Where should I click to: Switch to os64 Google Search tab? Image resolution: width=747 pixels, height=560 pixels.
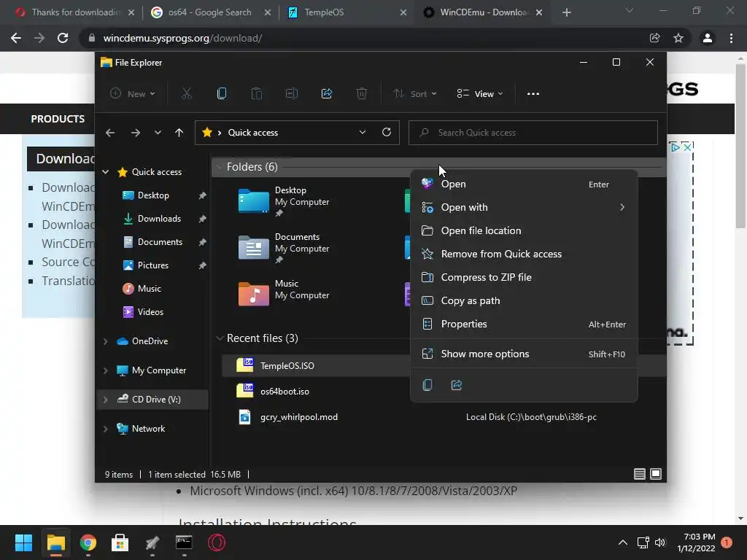(211, 12)
